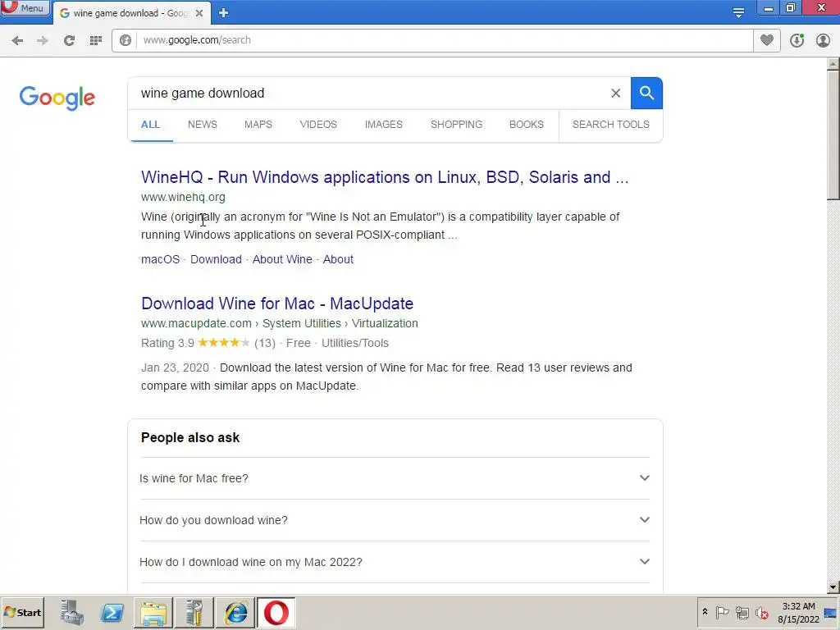Click the www.winehq.org URL text
840x630 pixels.
point(183,197)
